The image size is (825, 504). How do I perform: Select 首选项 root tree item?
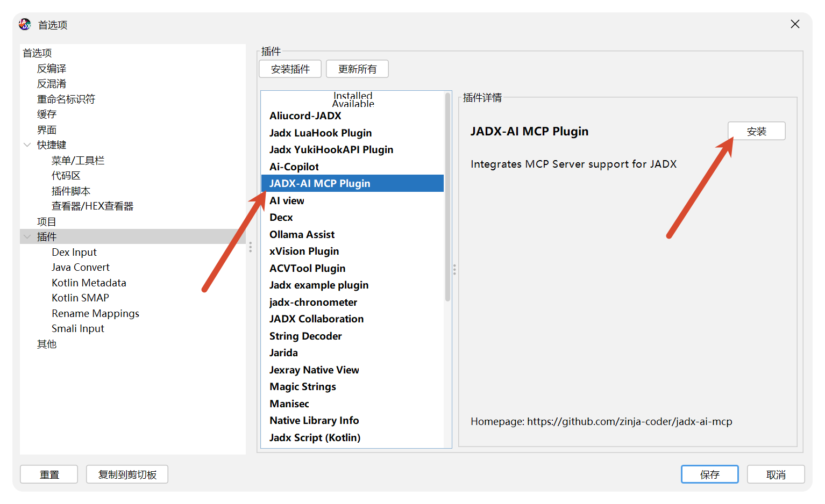[x=37, y=53]
